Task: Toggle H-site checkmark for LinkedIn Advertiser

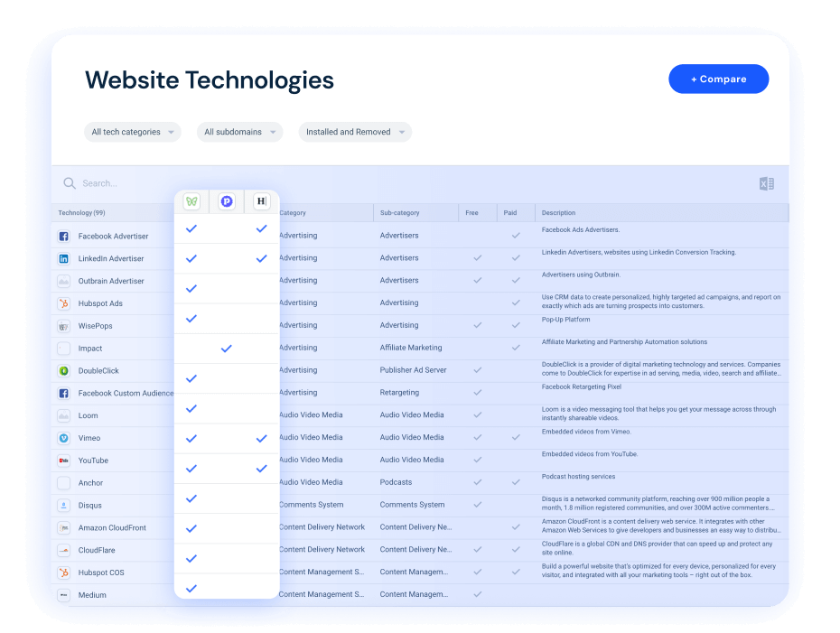Action: click(x=261, y=258)
